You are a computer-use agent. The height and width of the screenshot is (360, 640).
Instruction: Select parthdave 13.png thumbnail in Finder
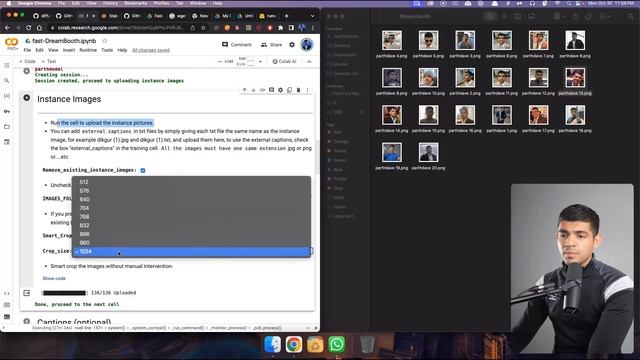click(x=575, y=78)
